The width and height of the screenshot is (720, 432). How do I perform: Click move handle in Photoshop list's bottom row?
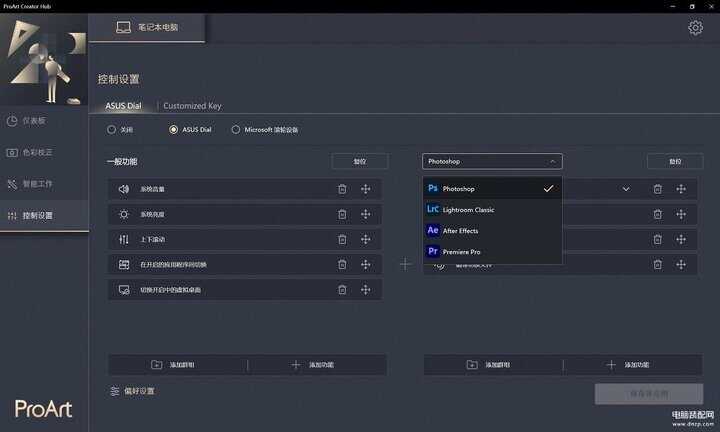[681, 264]
